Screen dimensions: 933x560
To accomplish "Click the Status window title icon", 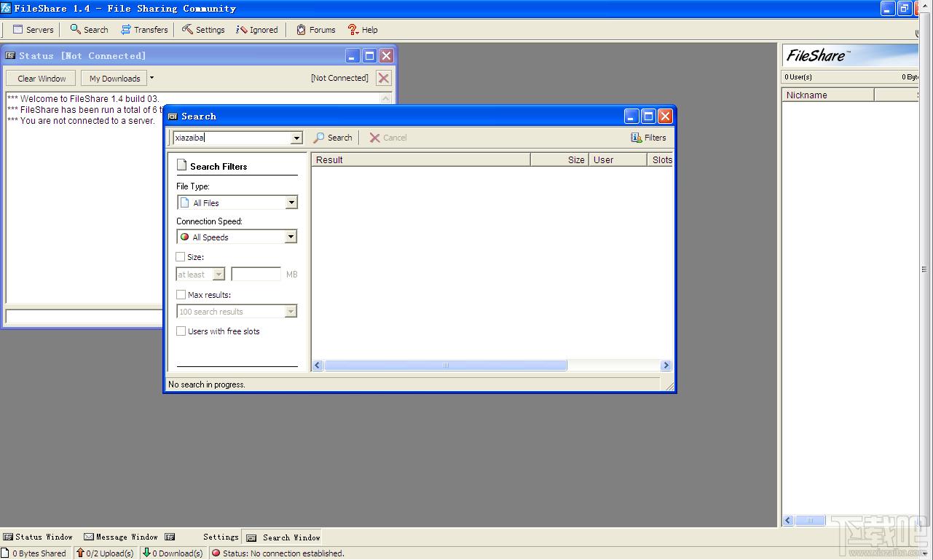I will (10, 56).
